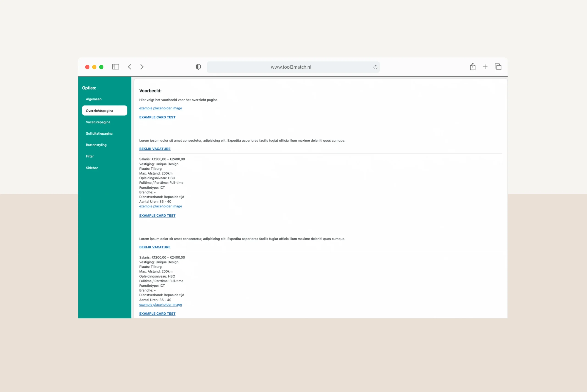Open the Algemeen options section
This screenshot has height=392, width=587.
(x=94, y=99)
